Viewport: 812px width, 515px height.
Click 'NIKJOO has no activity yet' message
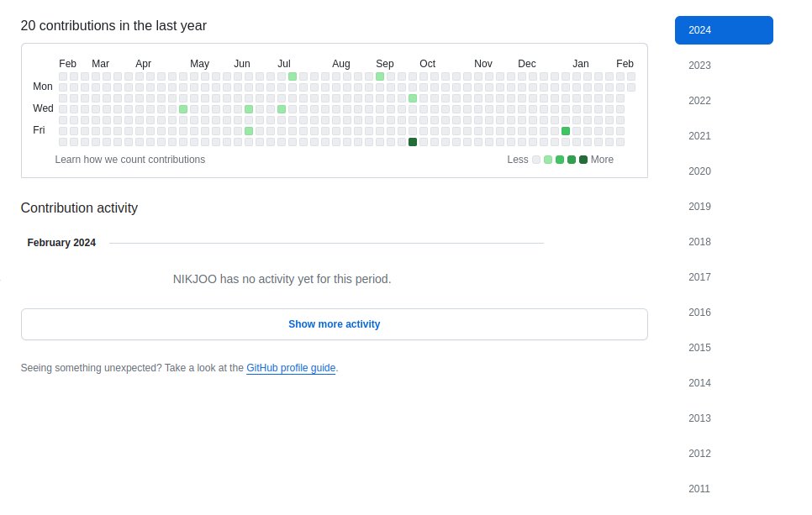point(282,279)
